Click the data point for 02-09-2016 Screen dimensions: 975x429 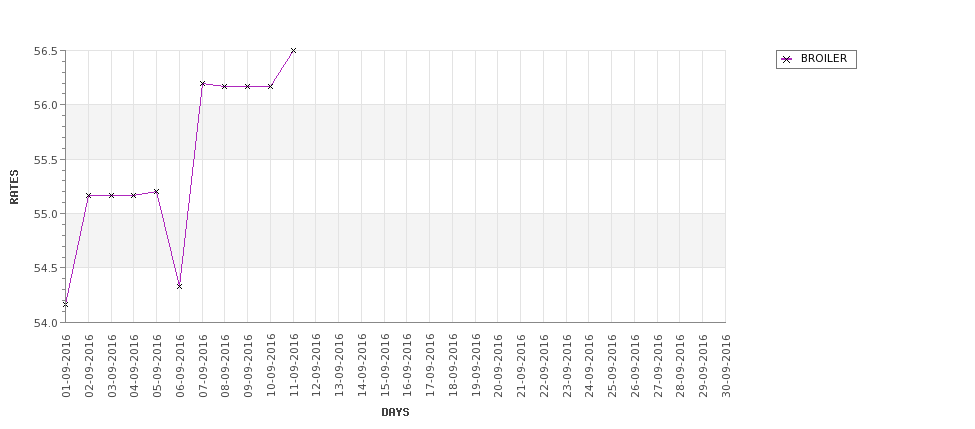pos(88,195)
